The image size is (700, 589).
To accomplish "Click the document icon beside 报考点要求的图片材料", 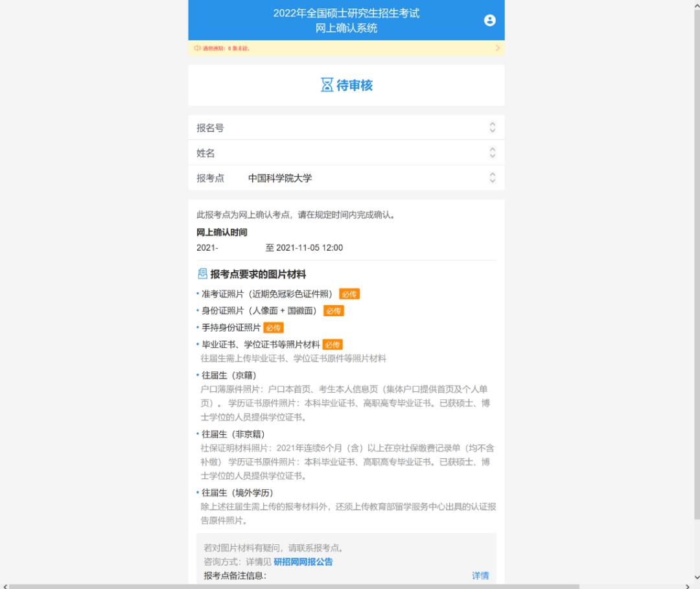I will click(202, 273).
